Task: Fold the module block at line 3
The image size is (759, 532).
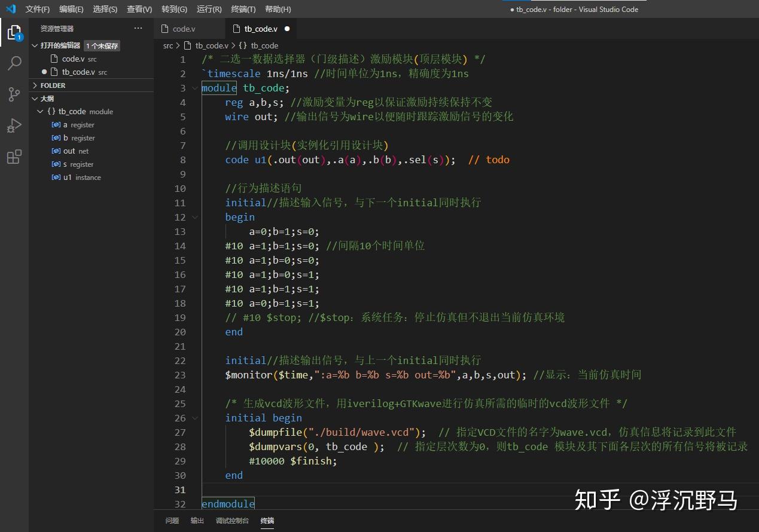Action: (x=195, y=88)
